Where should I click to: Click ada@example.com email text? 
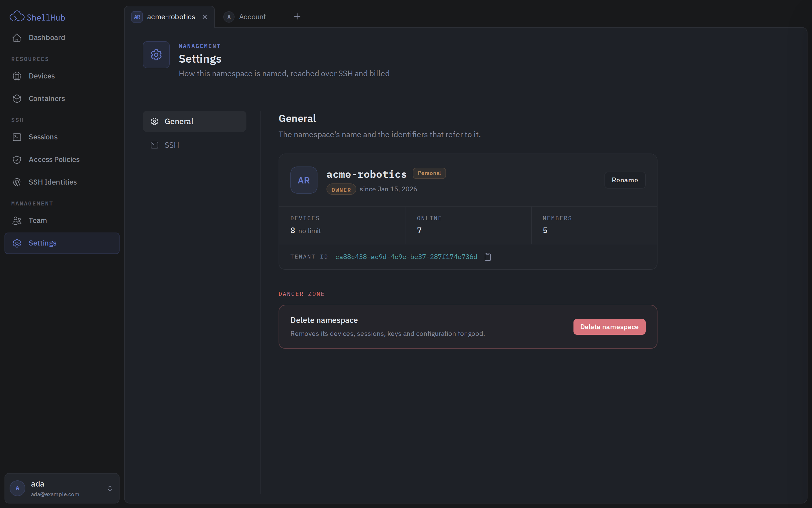coord(55,494)
